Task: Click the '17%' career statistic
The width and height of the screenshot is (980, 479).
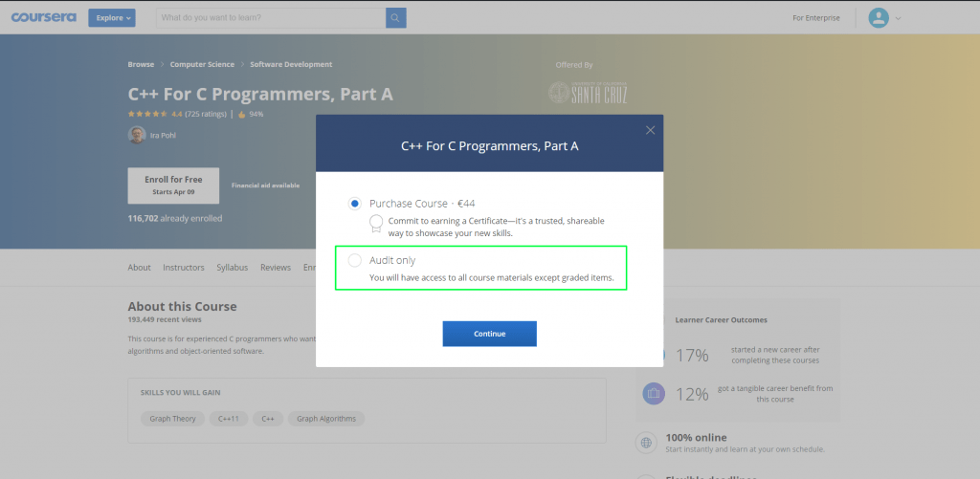Action: tap(692, 356)
